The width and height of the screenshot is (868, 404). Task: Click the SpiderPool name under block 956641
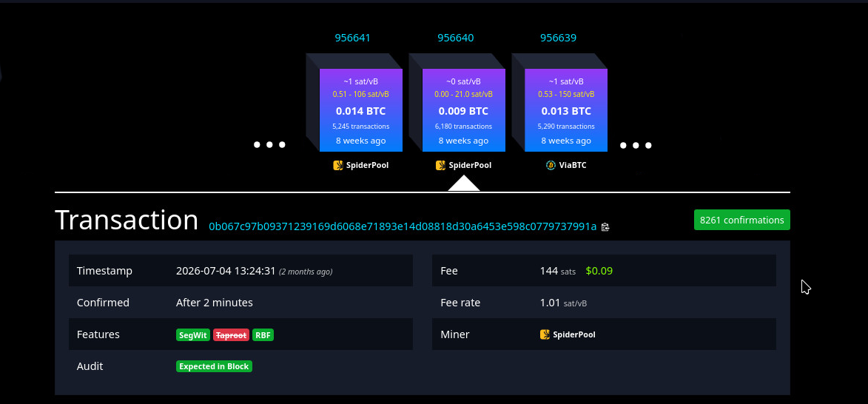pyautogui.click(x=367, y=165)
